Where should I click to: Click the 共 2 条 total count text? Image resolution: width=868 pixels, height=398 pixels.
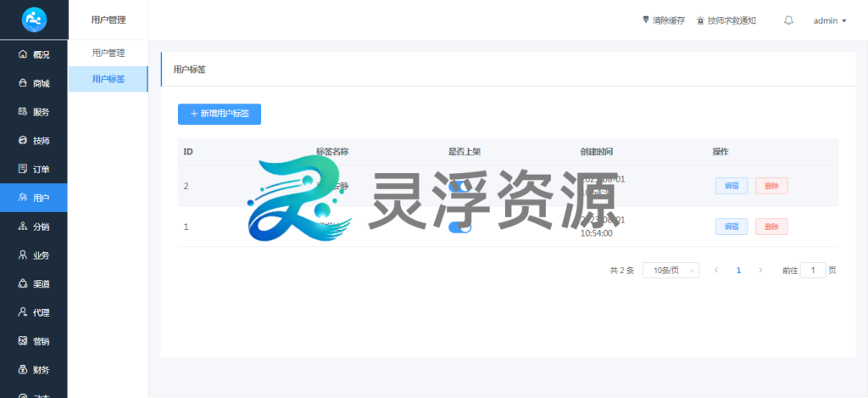[x=621, y=271]
